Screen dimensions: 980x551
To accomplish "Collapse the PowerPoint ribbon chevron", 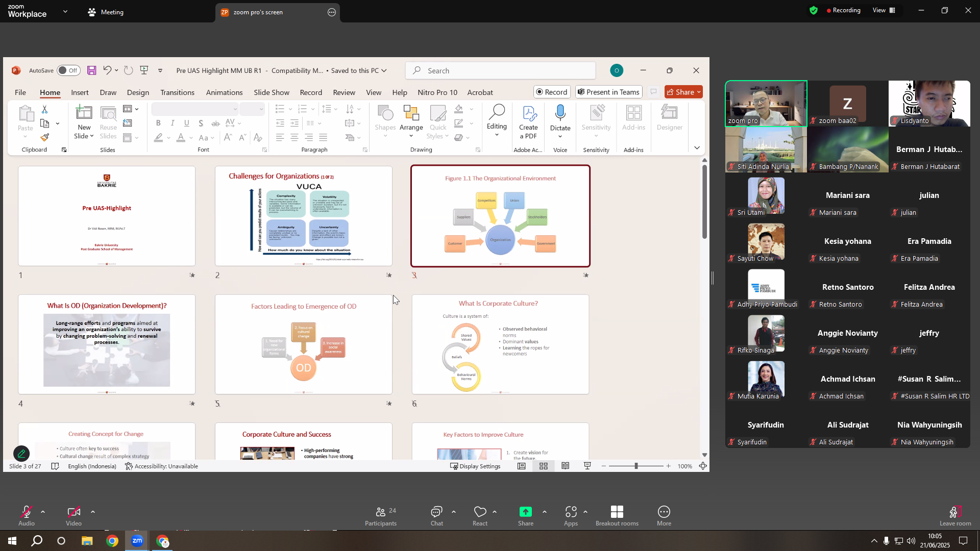I will click(697, 148).
